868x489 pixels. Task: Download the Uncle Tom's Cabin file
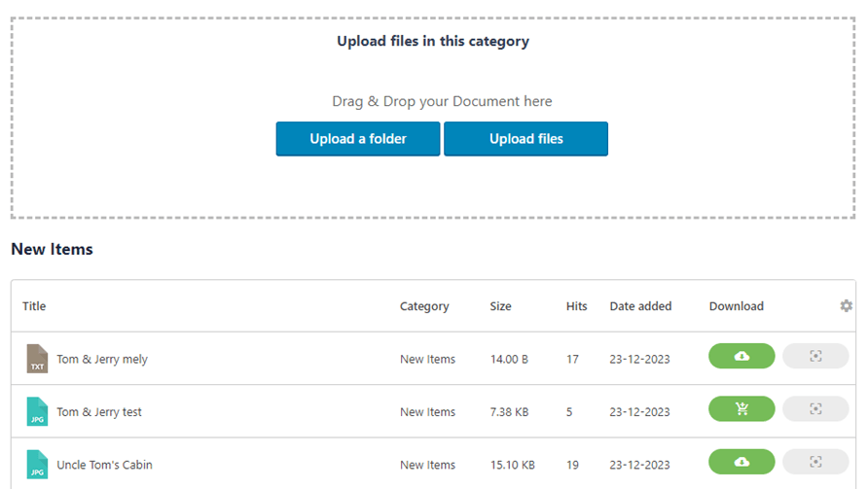(x=741, y=462)
